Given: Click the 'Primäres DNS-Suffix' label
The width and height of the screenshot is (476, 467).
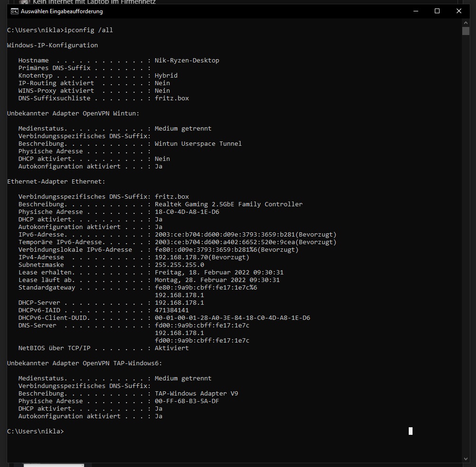Looking at the screenshot, I should 54,68.
